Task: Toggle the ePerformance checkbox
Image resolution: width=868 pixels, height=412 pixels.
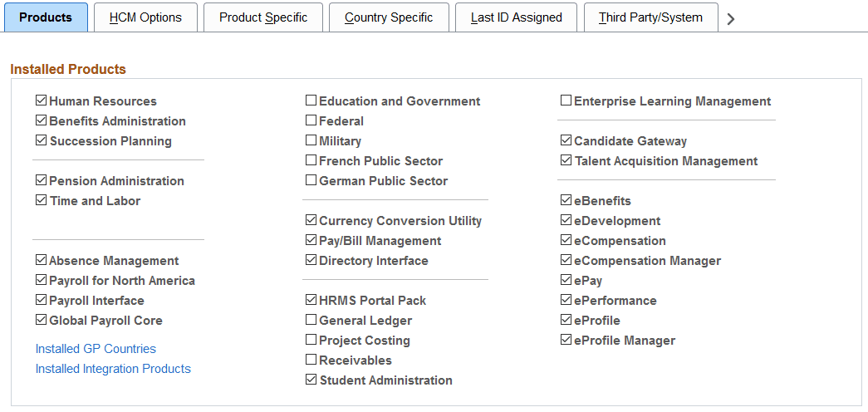Action: [x=566, y=300]
